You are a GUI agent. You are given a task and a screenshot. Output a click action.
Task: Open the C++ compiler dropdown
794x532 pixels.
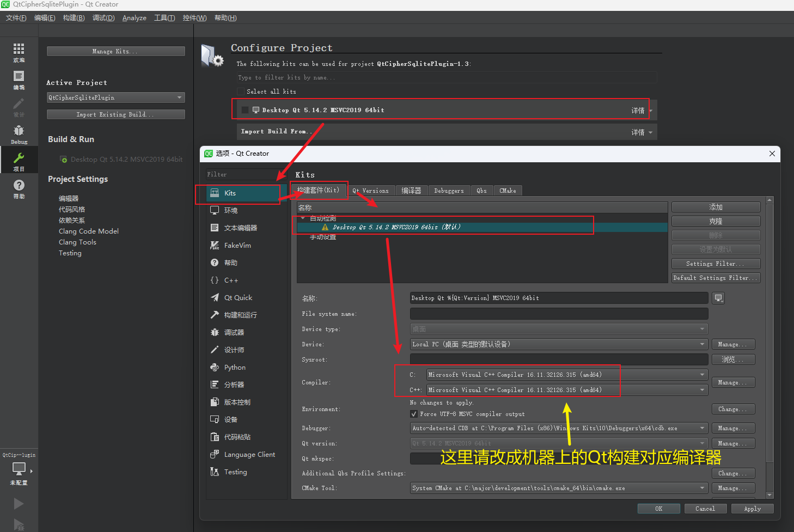click(x=567, y=390)
